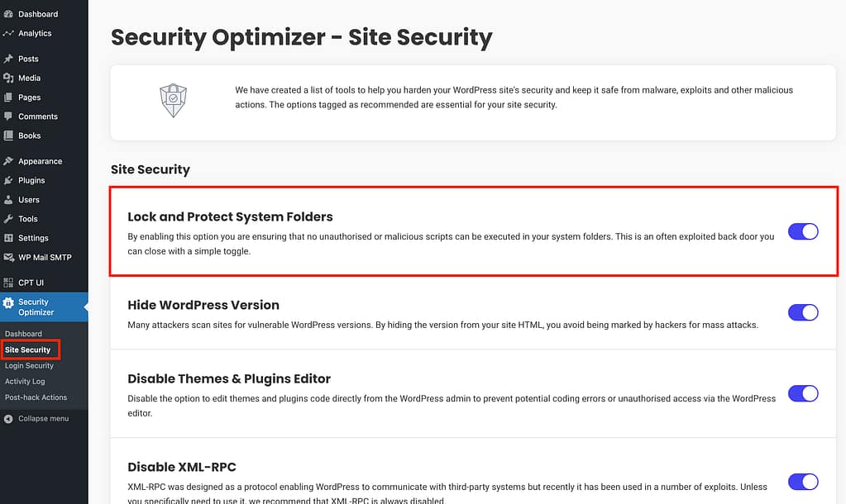Open the CPT UI menu item
Image resolution: width=846 pixels, height=504 pixels.
tap(31, 283)
